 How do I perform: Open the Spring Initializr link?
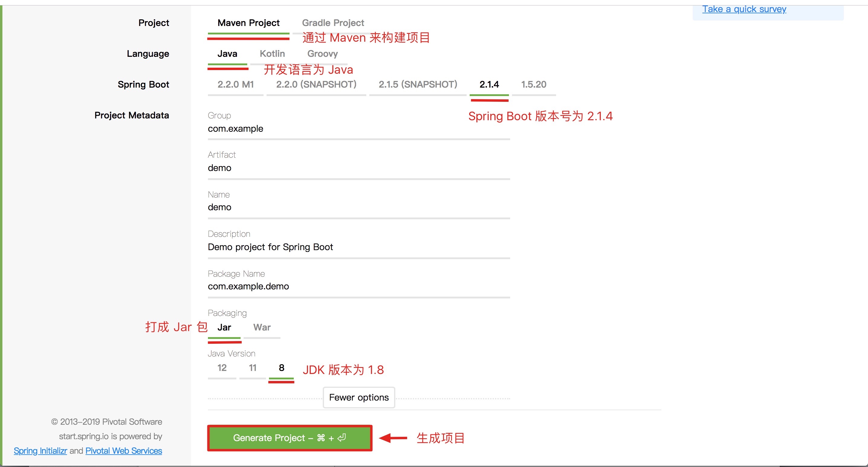tap(40, 451)
